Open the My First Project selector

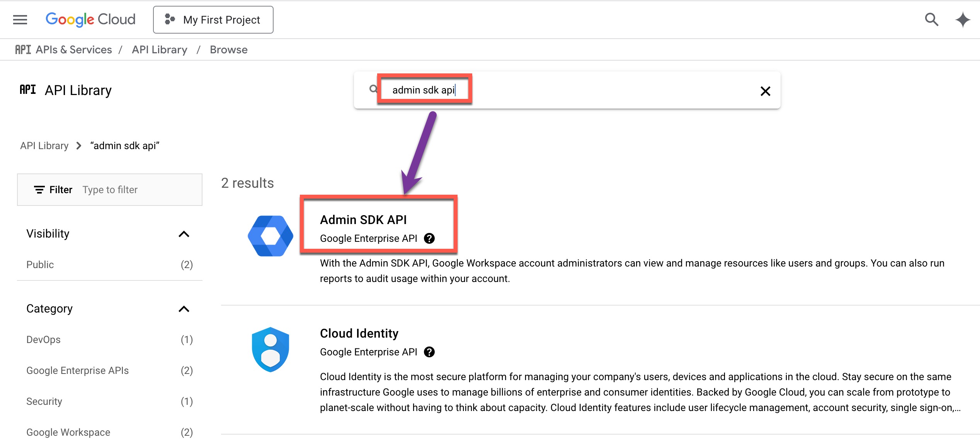coord(213,20)
